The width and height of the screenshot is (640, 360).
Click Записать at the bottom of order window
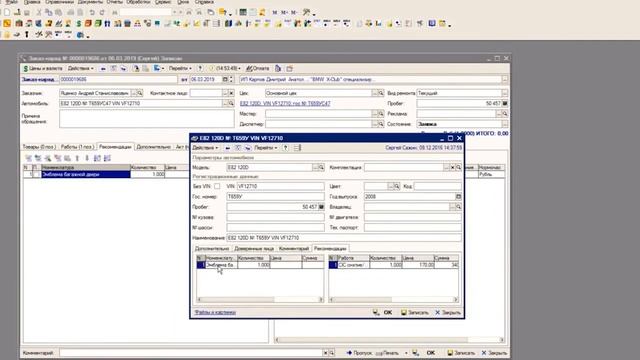pyautogui.click(x=461, y=353)
